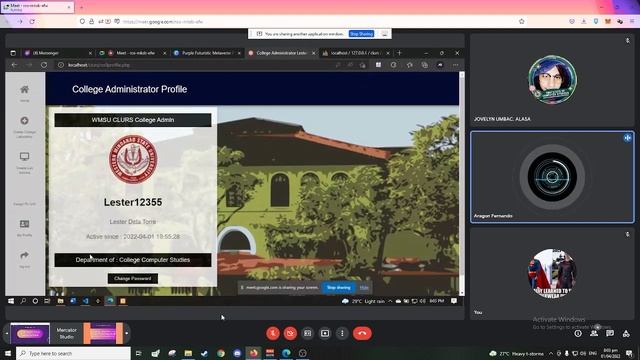The width and height of the screenshot is (640, 360).
Task: Open a new tab in shared browser
Action: [400, 53]
